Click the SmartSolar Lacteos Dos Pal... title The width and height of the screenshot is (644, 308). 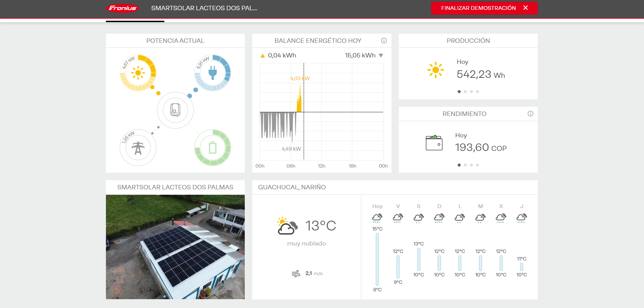tap(204, 8)
